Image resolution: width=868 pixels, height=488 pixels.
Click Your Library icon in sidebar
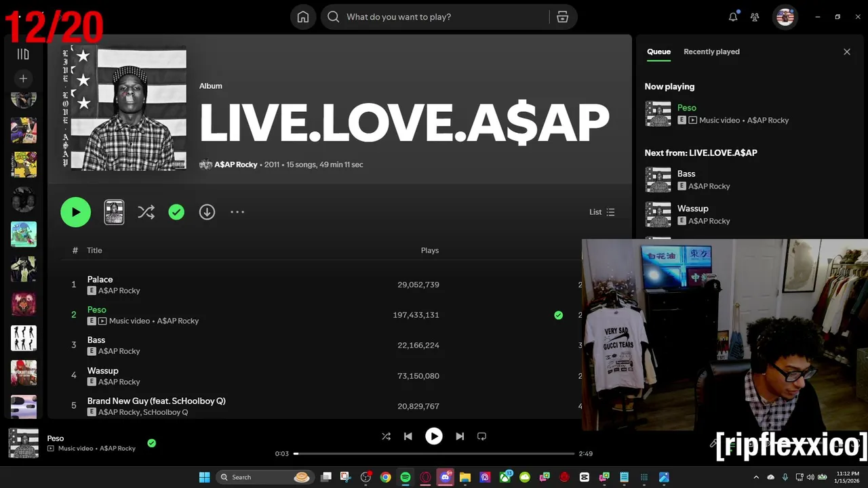point(23,54)
